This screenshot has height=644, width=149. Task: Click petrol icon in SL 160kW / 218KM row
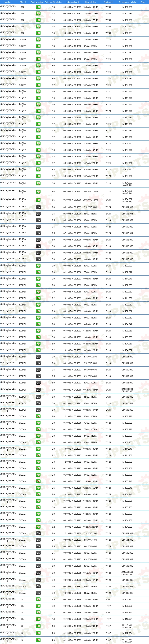(38, 619)
